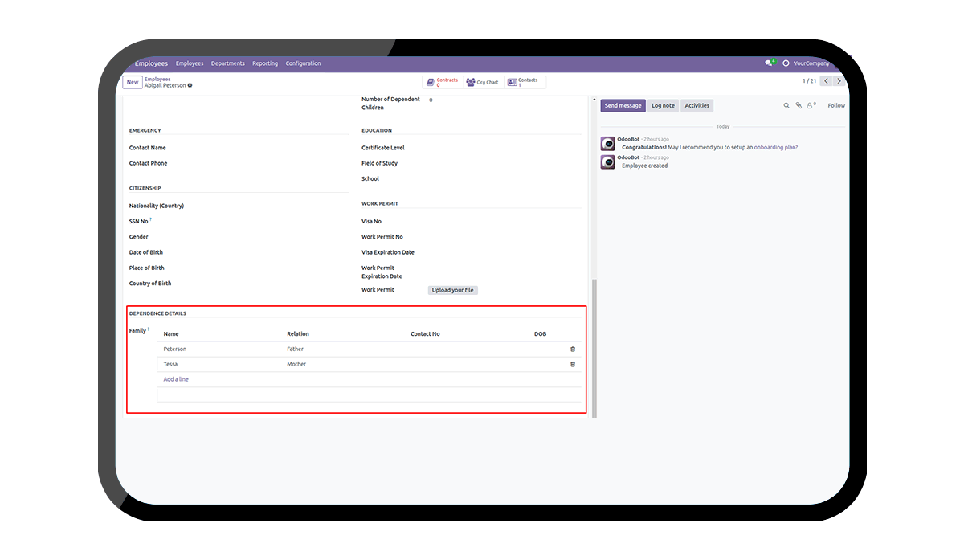Delete the Peterson family row
Viewport: 964px width, 560px height.
[573, 349]
